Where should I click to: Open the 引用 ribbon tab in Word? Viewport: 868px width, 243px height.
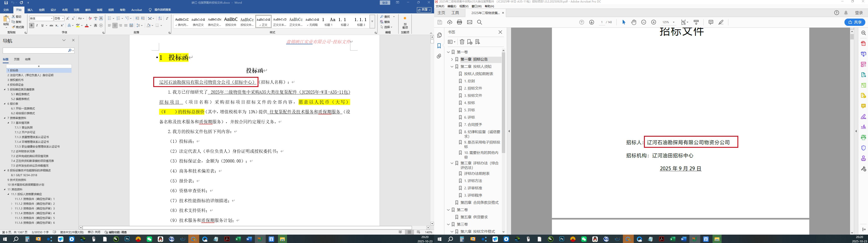tap(77, 10)
